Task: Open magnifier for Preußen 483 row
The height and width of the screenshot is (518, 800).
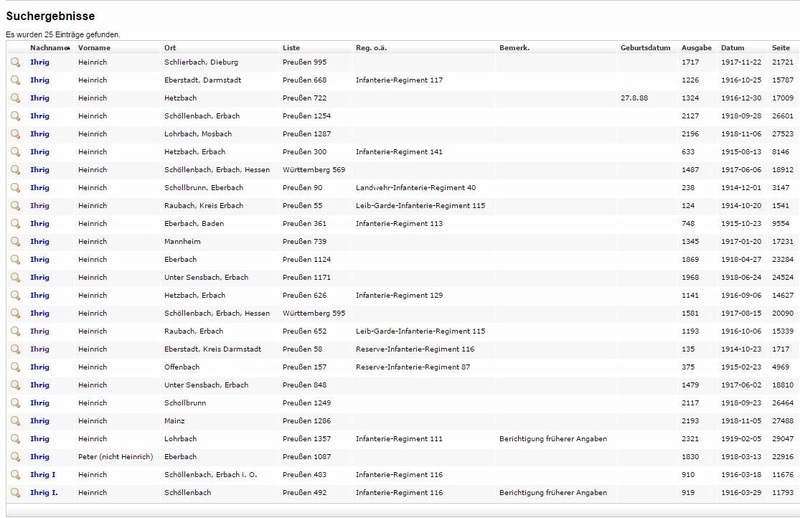Action: (x=15, y=475)
